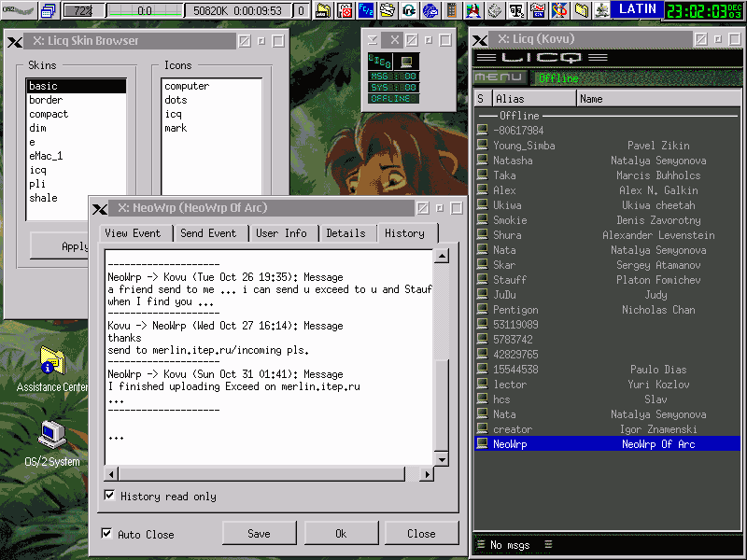
Task: Click the MSG counter in the dock applet
Action: tap(393, 77)
